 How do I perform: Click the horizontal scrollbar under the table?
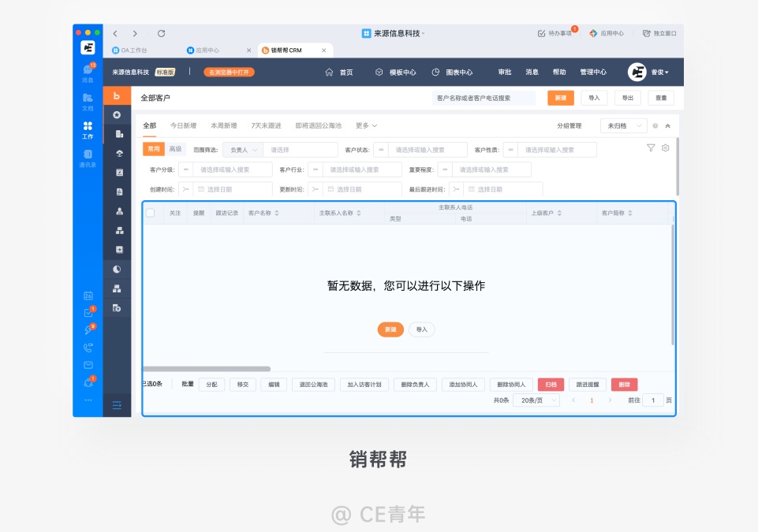[207, 369]
